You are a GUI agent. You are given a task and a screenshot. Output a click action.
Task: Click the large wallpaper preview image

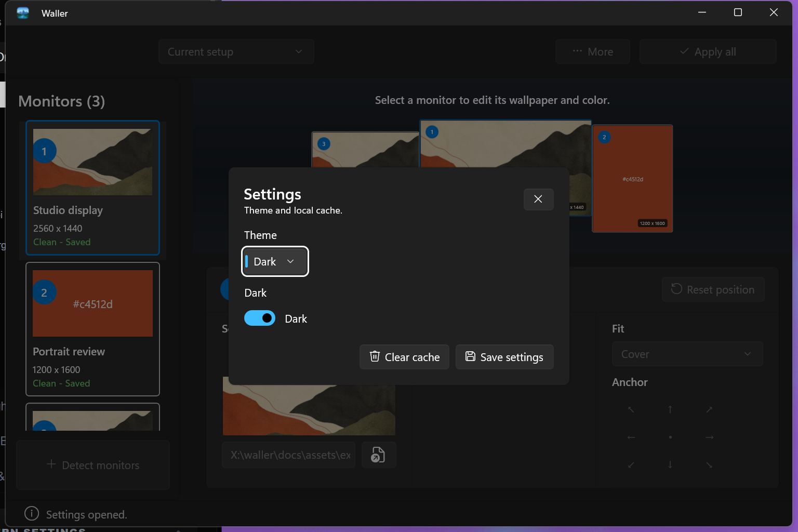(309, 410)
